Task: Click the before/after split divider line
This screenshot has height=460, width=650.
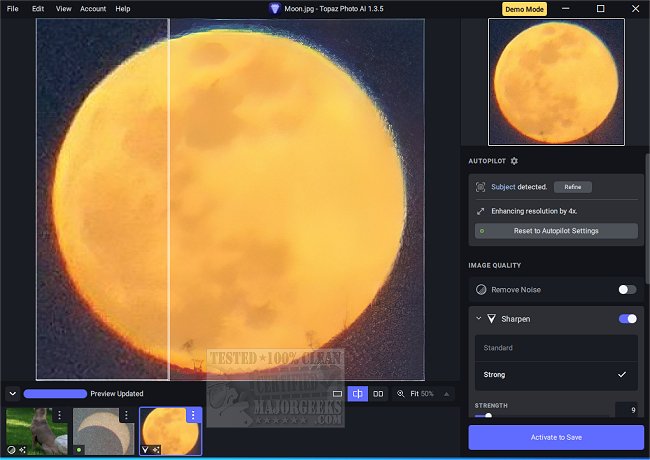Action: tap(169, 199)
